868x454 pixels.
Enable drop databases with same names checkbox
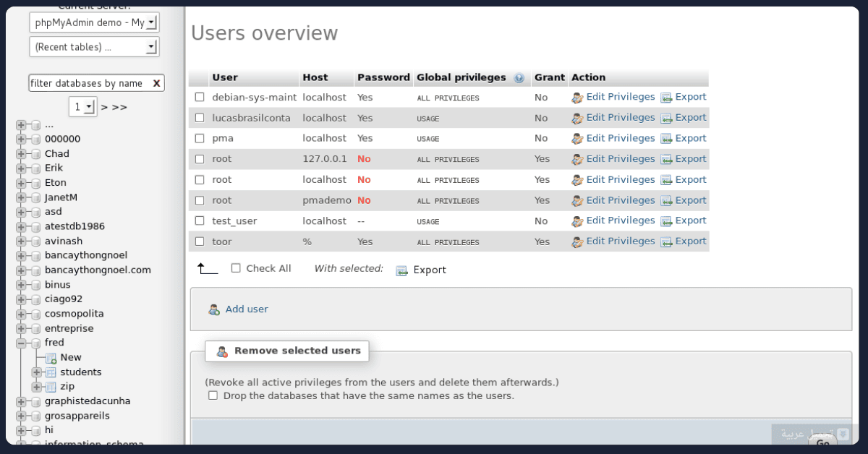tap(213, 395)
